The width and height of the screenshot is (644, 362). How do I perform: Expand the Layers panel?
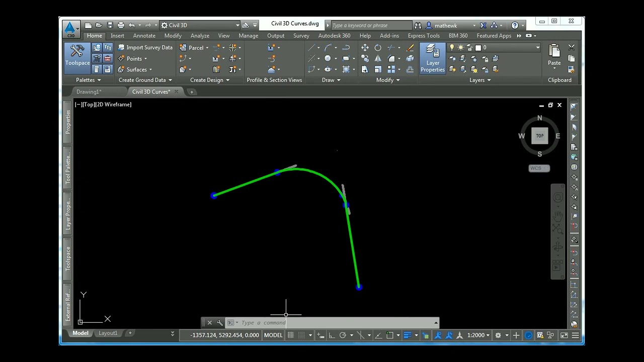point(480,80)
